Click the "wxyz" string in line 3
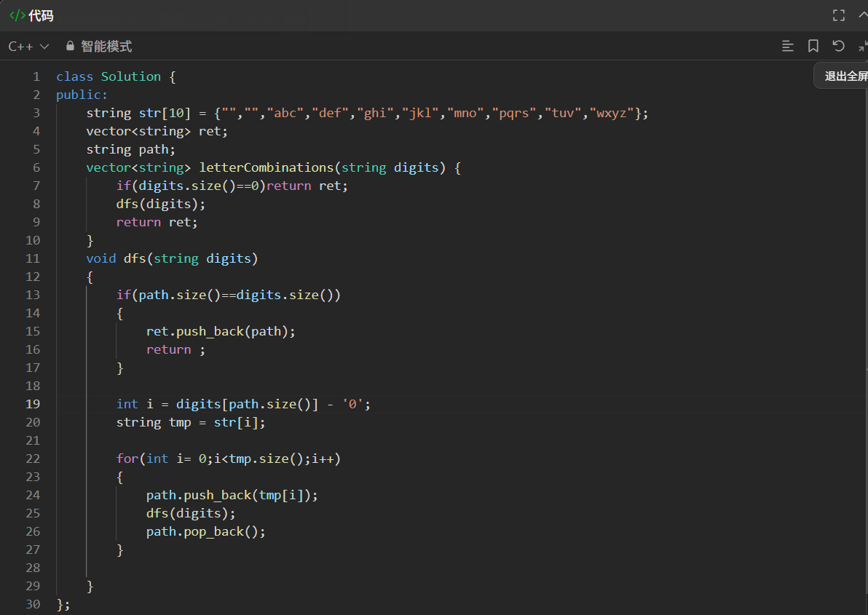The width and height of the screenshot is (868, 615). [x=612, y=113]
